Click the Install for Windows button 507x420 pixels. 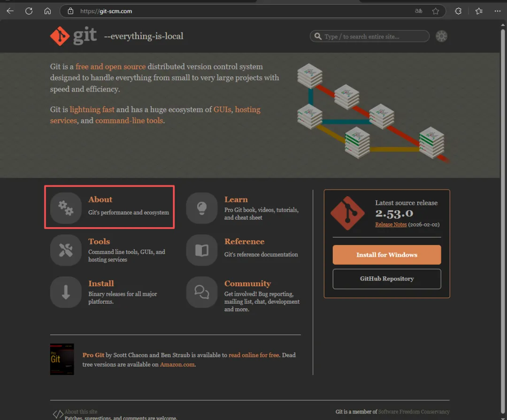tap(387, 255)
